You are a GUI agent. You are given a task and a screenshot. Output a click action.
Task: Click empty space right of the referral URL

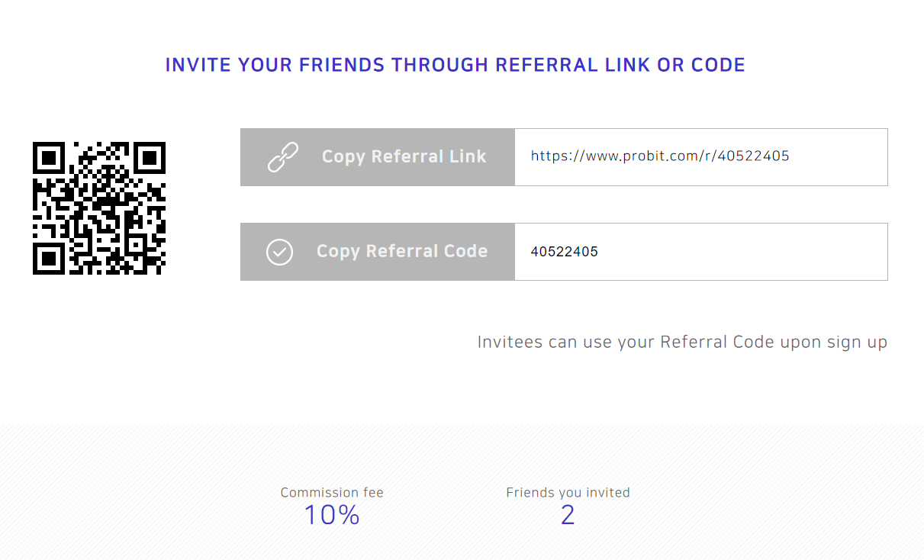[838, 157]
